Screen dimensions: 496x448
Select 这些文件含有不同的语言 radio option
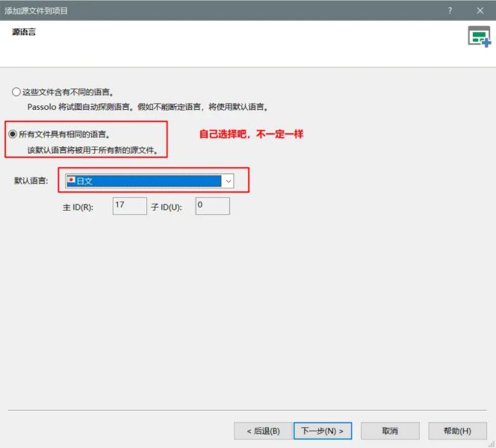16,93
